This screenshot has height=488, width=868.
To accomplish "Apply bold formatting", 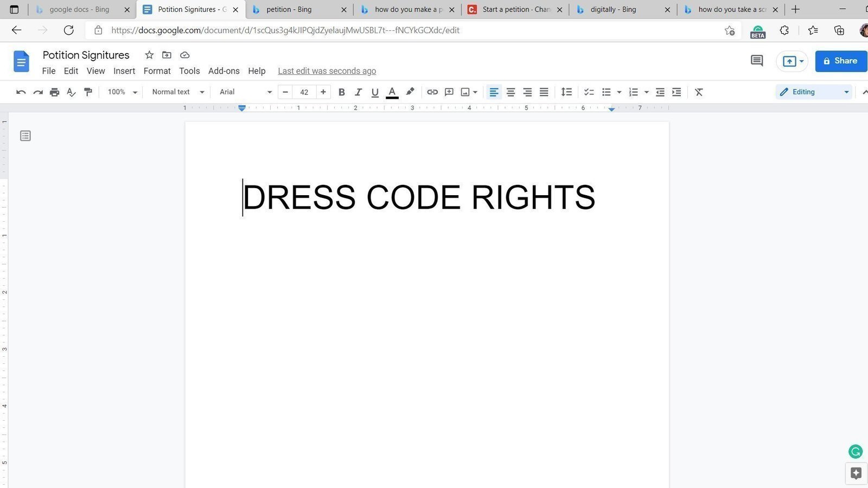I will [x=341, y=92].
